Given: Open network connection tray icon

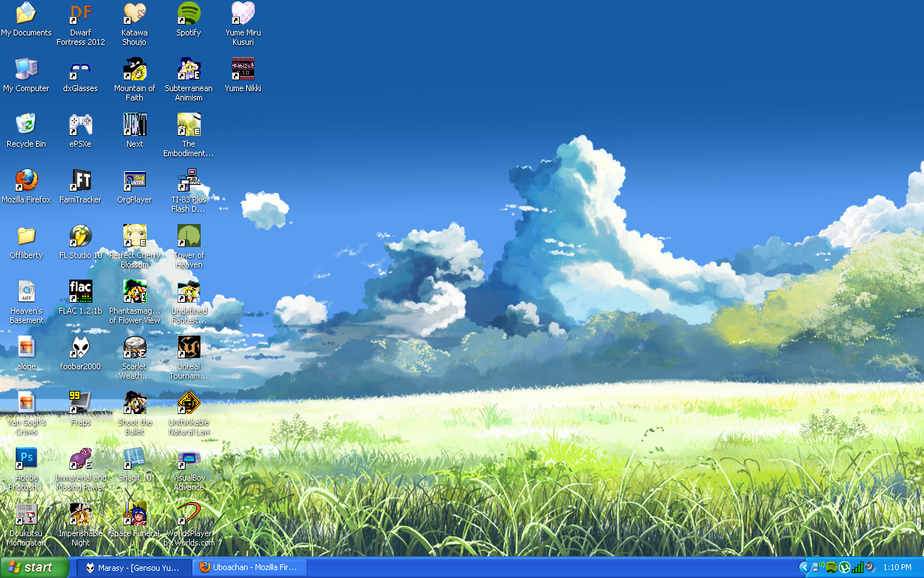Looking at the screenshot, I should [819, 567].
